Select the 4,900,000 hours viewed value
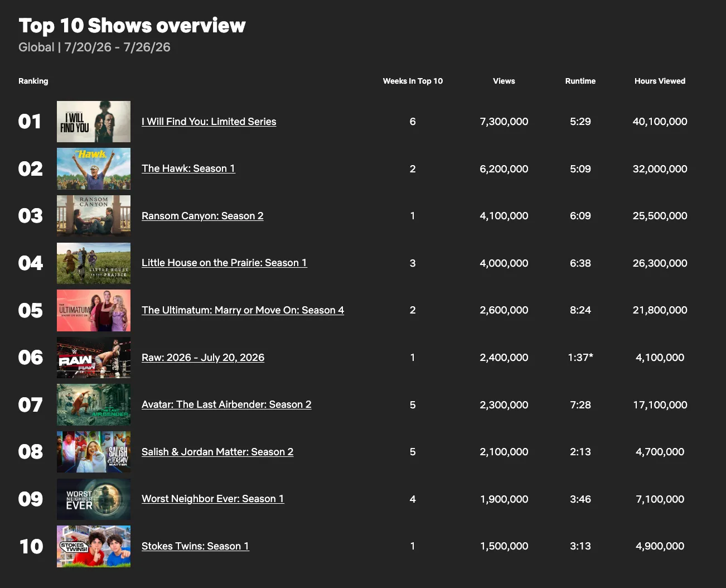This screenshot has width=726, height=588. (x=660, y=546)
